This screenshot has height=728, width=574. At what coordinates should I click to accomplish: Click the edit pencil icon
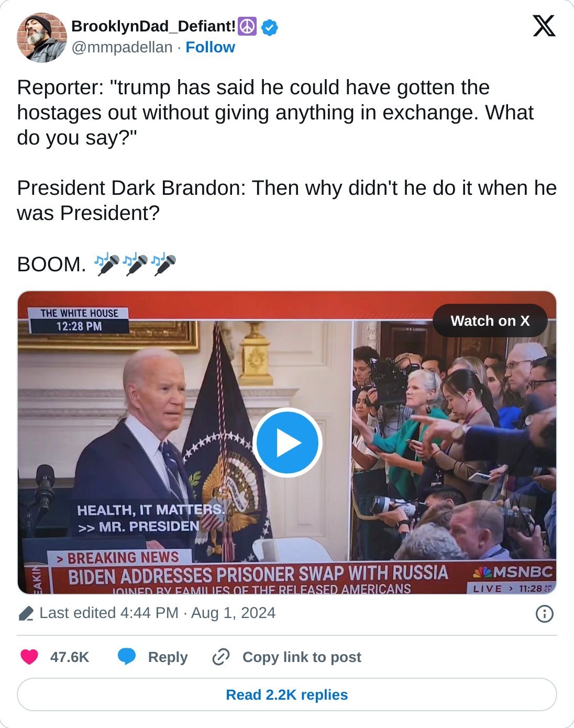pos(26,613)
